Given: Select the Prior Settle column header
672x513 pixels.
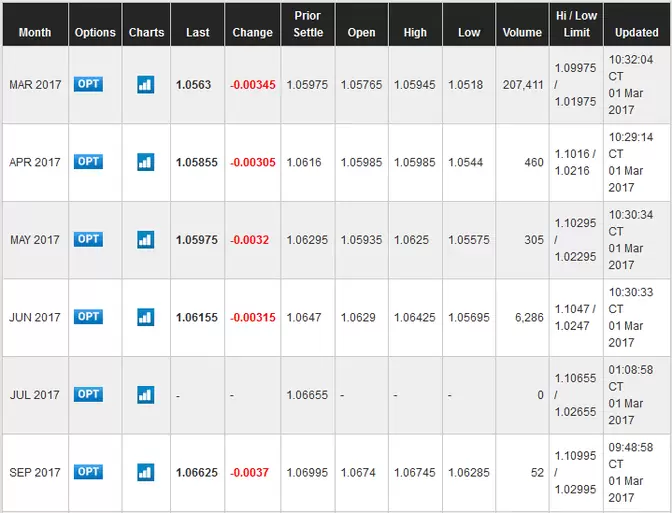Looking at the screenshot, I should 308,24.
